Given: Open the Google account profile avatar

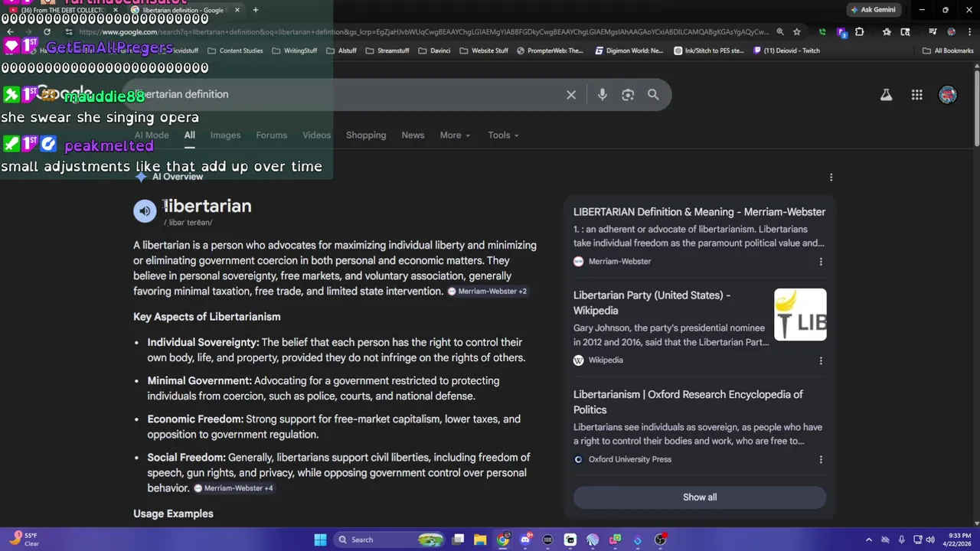Looking at the screenshot, I should point(948,95).
